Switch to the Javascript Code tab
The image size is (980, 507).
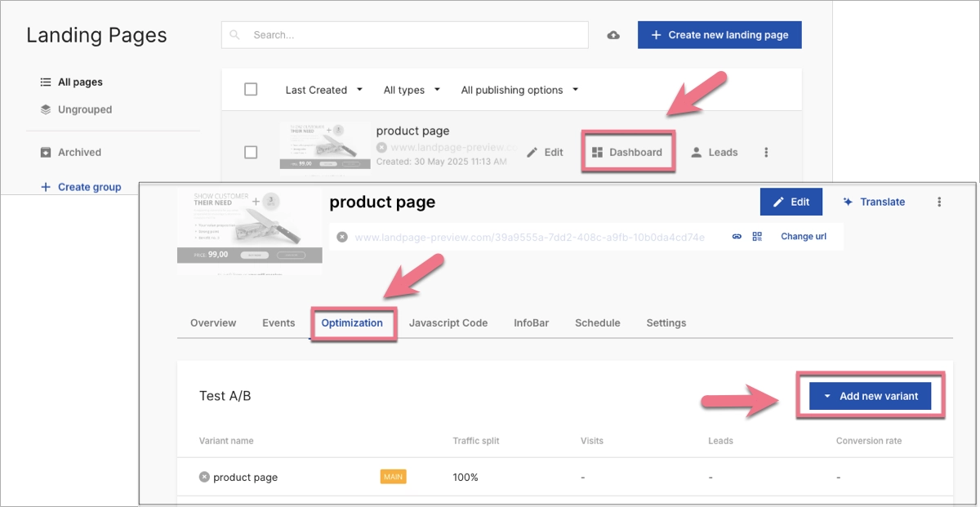(448, 322)
